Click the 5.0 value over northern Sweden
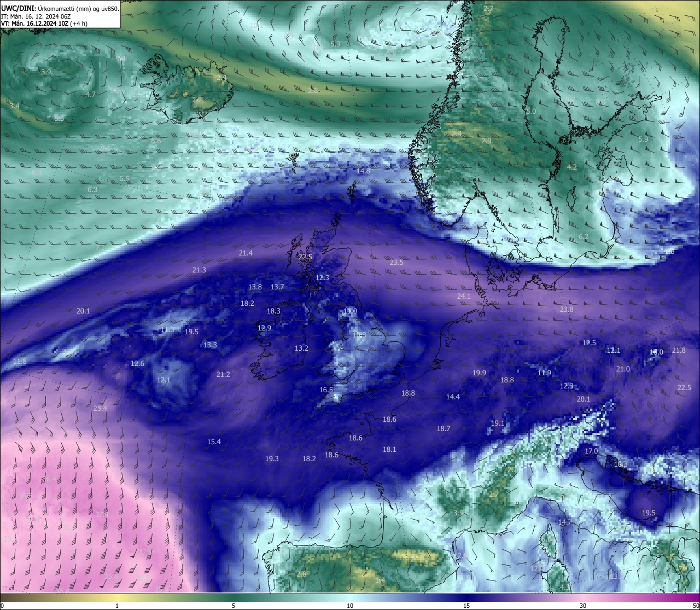 [531, 111]
